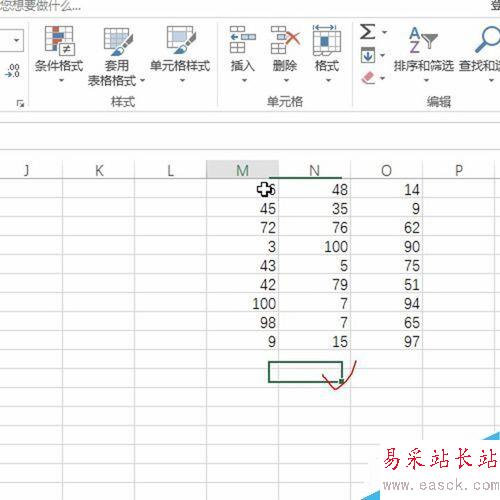Click the decrease decimal icon
This screenshot has width=500, height=500.
pyautogui.click(x=13, y=71)
